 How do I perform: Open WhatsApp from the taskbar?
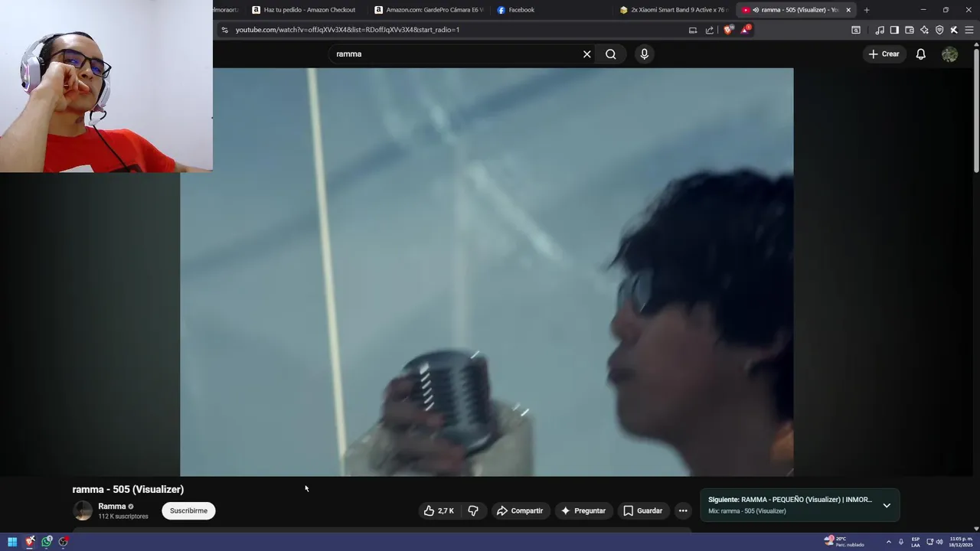(47, 541)
